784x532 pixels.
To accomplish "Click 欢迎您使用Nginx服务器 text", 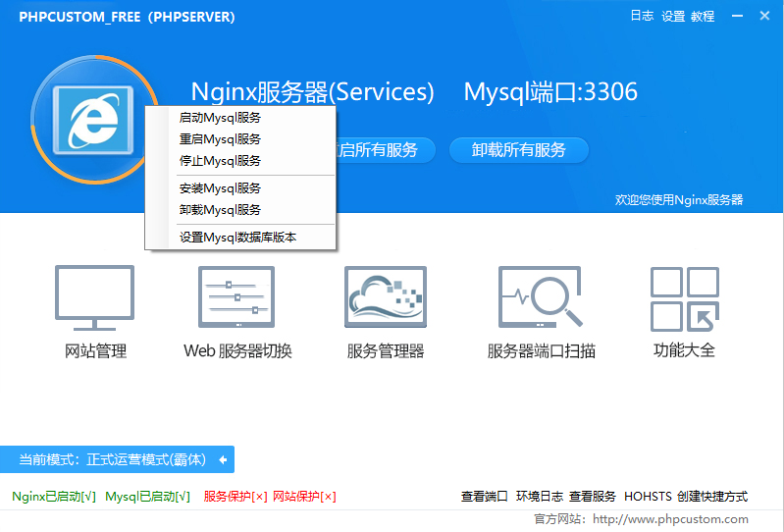I will click(x=679, y=200).
